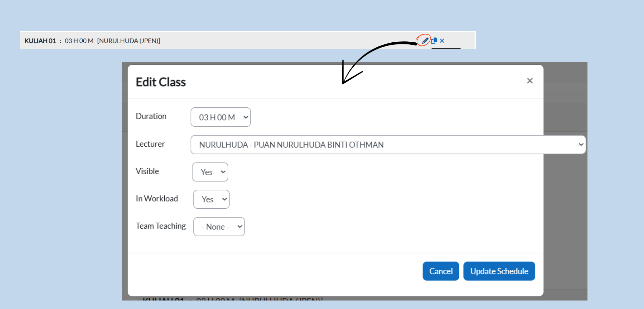Click the Duration field label
This screenshot has width=644, height=309.
coord(151,116)
